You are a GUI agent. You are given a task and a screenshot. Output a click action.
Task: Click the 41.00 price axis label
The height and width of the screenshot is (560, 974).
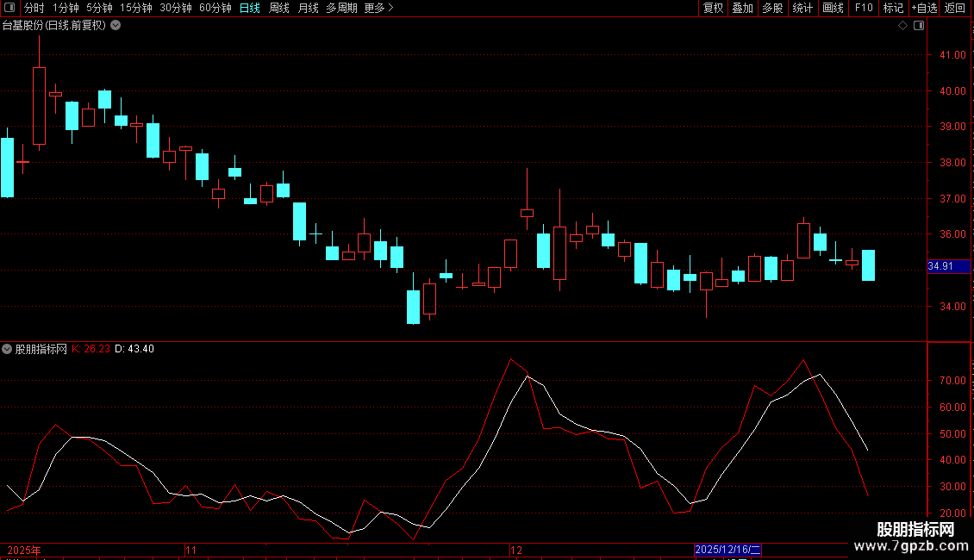pyautogui.click(x=952, y=54)
